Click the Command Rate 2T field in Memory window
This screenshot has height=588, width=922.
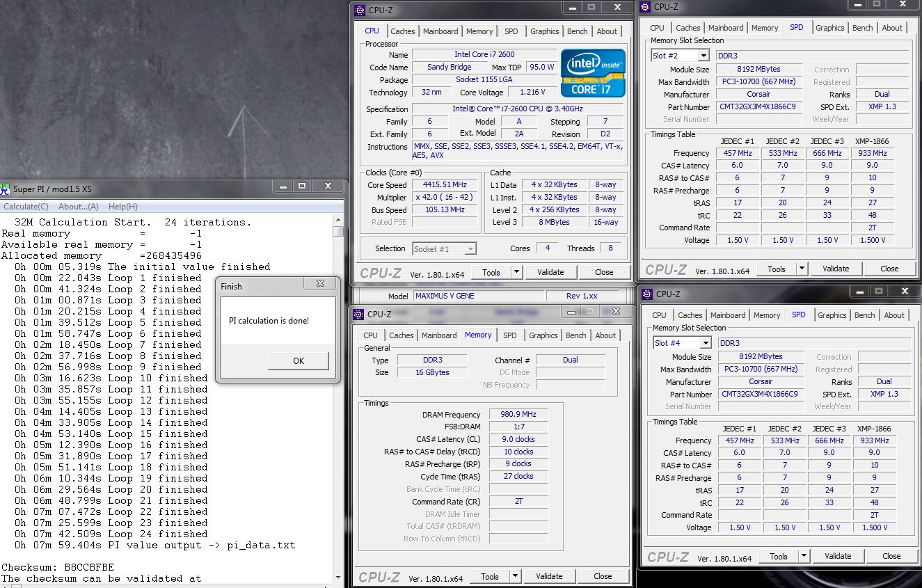(x=518, y=502)
